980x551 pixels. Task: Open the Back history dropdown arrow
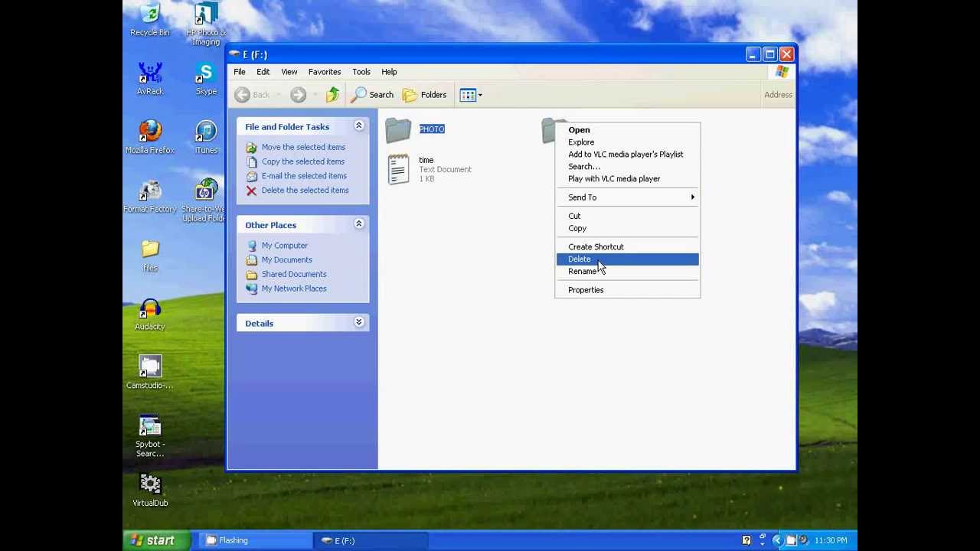(x=279, y=95)
